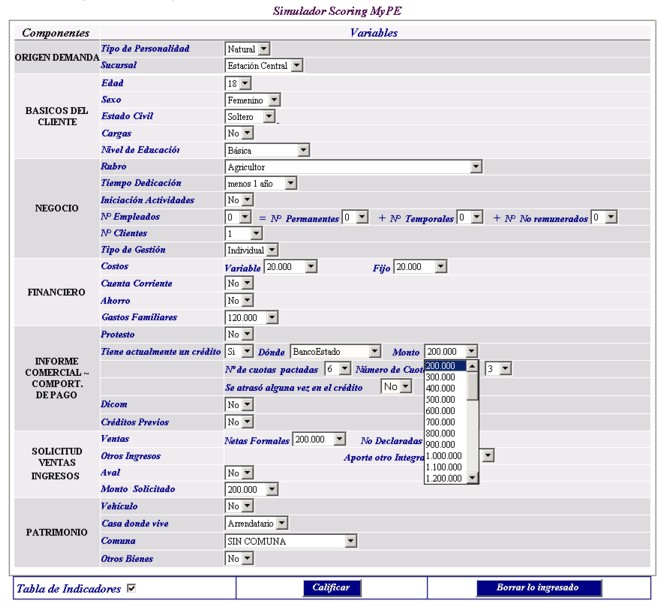Select 200.000 in the Monto list
The width and height of the screenshot is (663, 610).
pyautogui.click(x=446, y=366)
